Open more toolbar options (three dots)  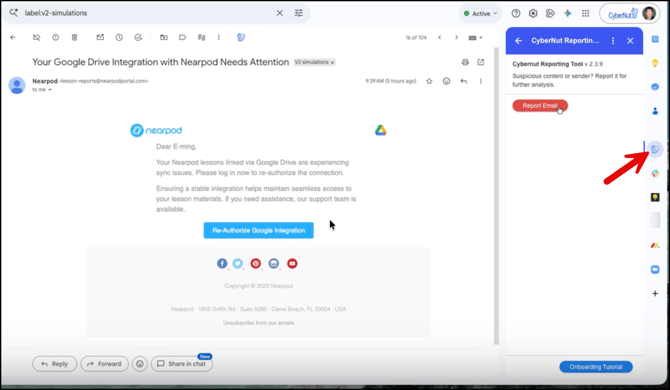point(219,38)
